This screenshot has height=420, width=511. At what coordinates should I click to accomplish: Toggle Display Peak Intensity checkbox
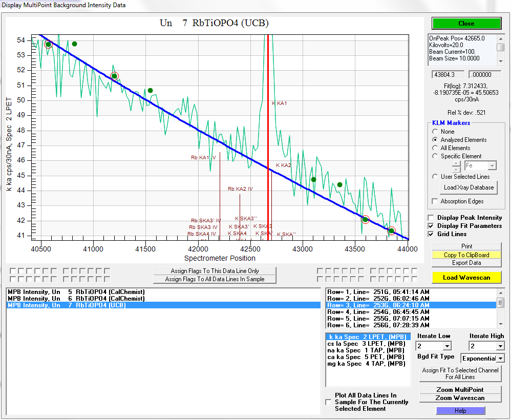[x=431, y=218]
